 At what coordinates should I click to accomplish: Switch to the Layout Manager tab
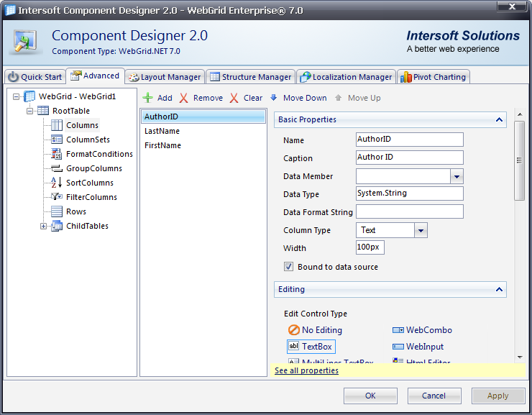[165, 77]
